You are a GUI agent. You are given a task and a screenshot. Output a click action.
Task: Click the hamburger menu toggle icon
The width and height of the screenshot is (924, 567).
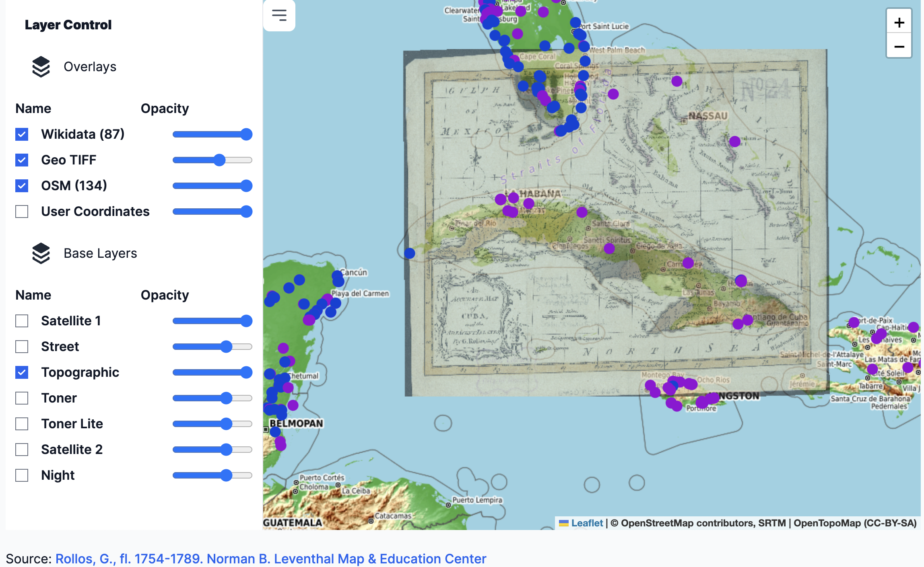pos(279,15)
